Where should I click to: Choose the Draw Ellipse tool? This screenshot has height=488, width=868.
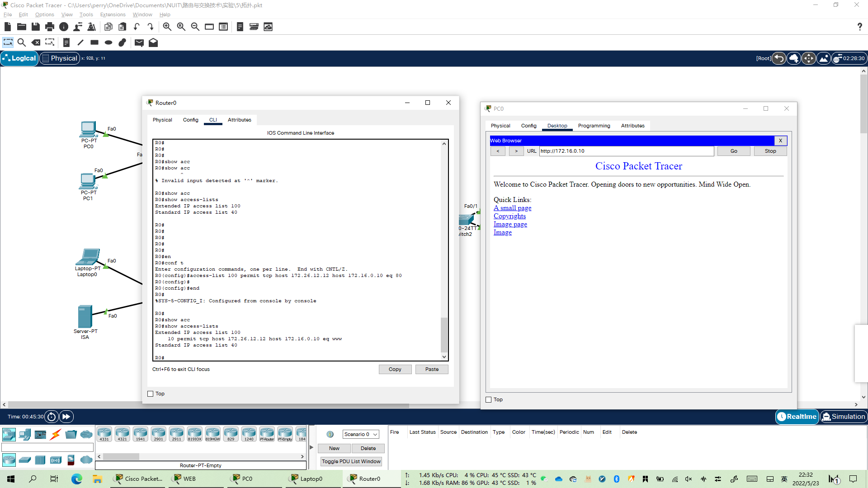click(x=108, y=42)
